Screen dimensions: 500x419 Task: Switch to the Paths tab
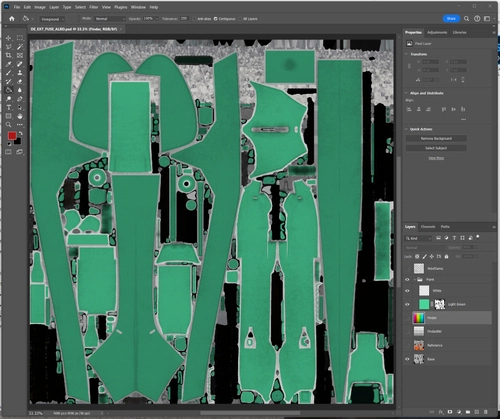445,227
